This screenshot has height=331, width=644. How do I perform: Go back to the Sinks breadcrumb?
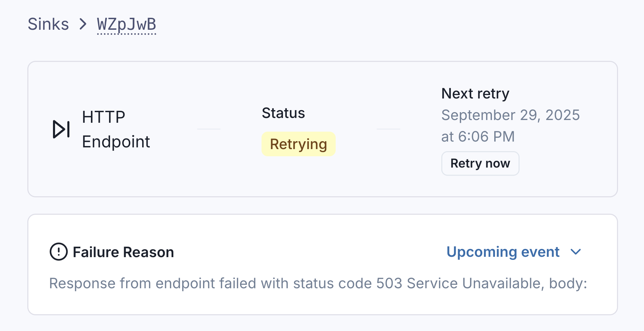(x=48, y=24)
